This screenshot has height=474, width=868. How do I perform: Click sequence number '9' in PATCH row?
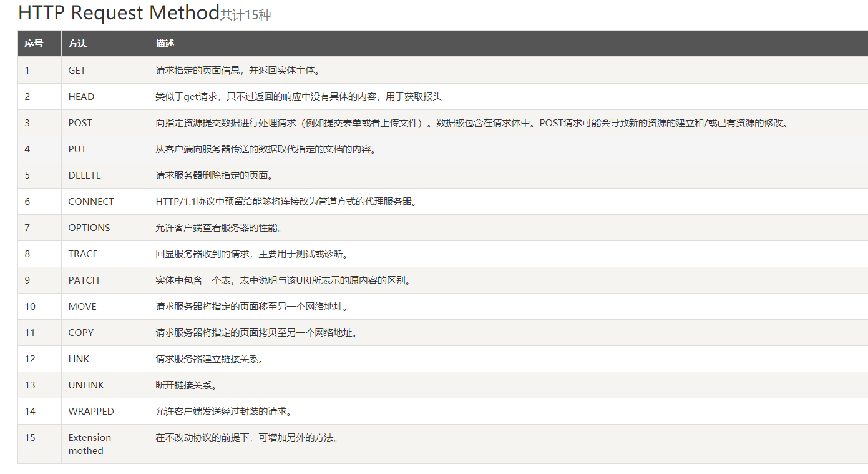27,280
